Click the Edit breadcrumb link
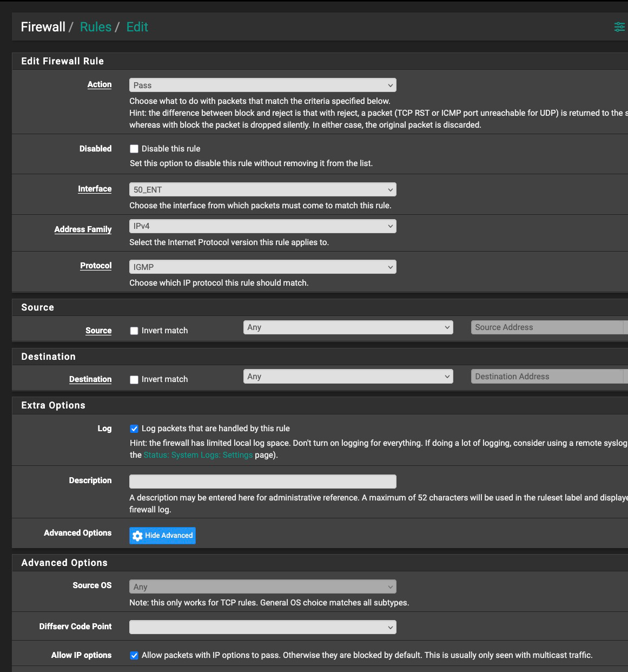 137,27
